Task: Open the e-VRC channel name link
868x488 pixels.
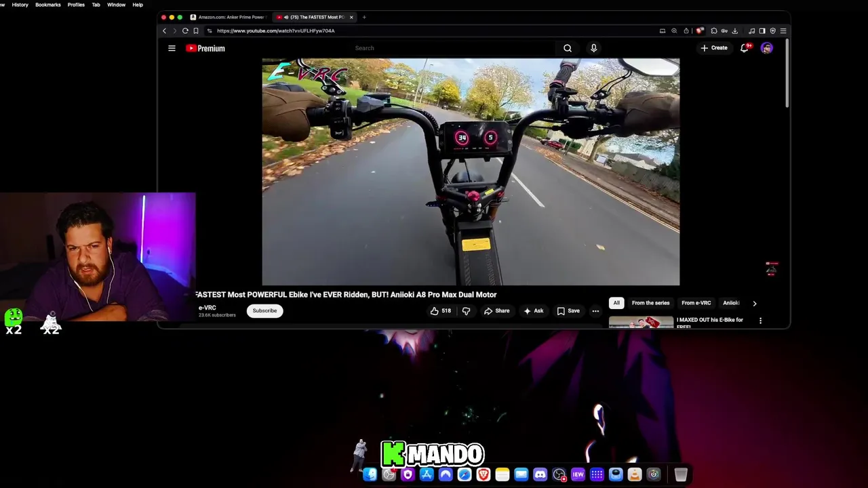Action: click(x=207, y=308)
